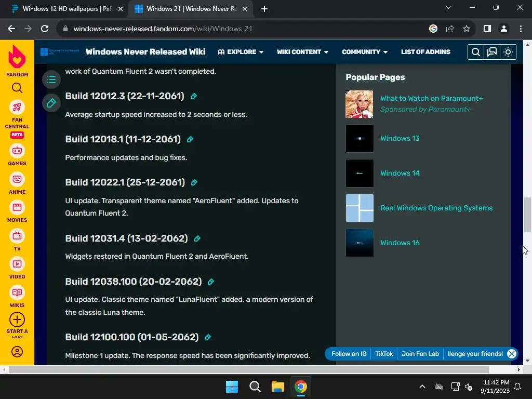Click the Paramount+ sponsored thumbnail

[x=360, y=104]
